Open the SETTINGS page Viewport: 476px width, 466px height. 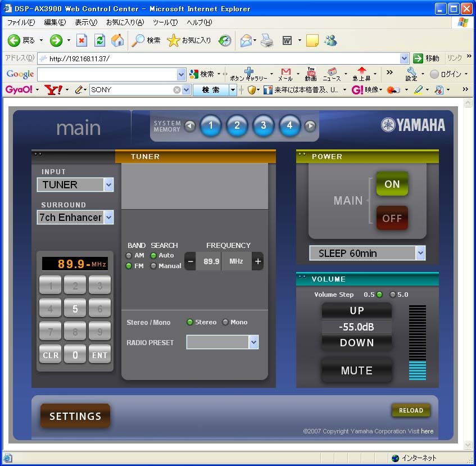coord(75,416)
